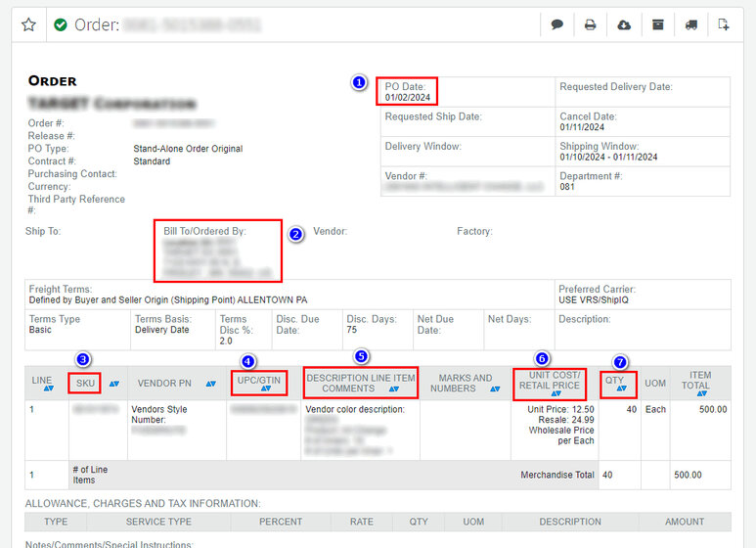756x548 pixels.
Task: Click the Bill To/Ordered By label
Action: 205,232
